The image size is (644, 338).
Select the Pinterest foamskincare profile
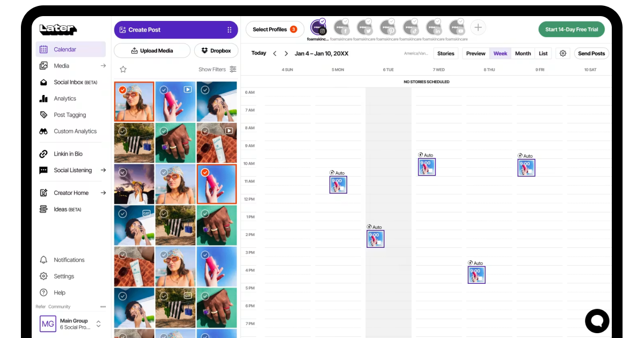click(x=387, y=27)
